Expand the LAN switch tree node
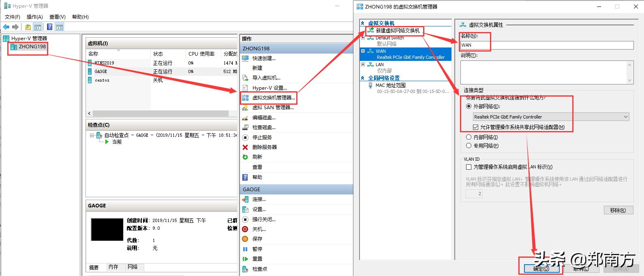This screenshot has height=276, width=644. (363, 65)
